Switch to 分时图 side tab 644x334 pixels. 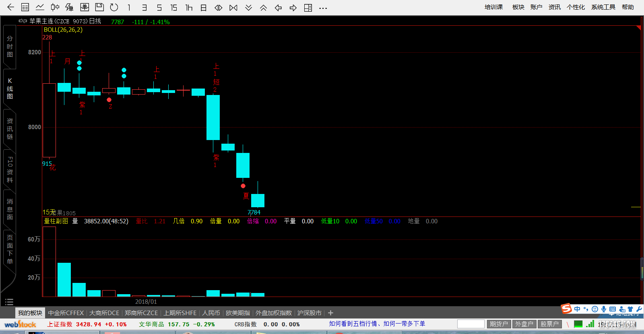click(10, 47)
